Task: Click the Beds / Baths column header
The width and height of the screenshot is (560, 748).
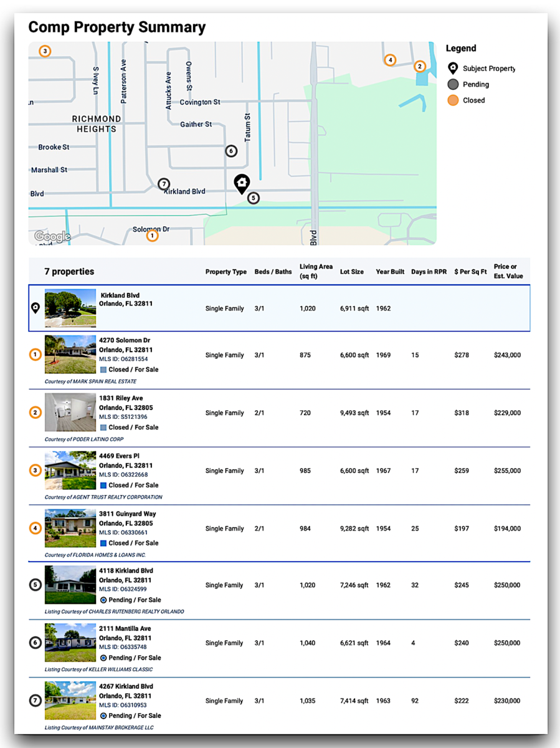Action: coord(273,272)
